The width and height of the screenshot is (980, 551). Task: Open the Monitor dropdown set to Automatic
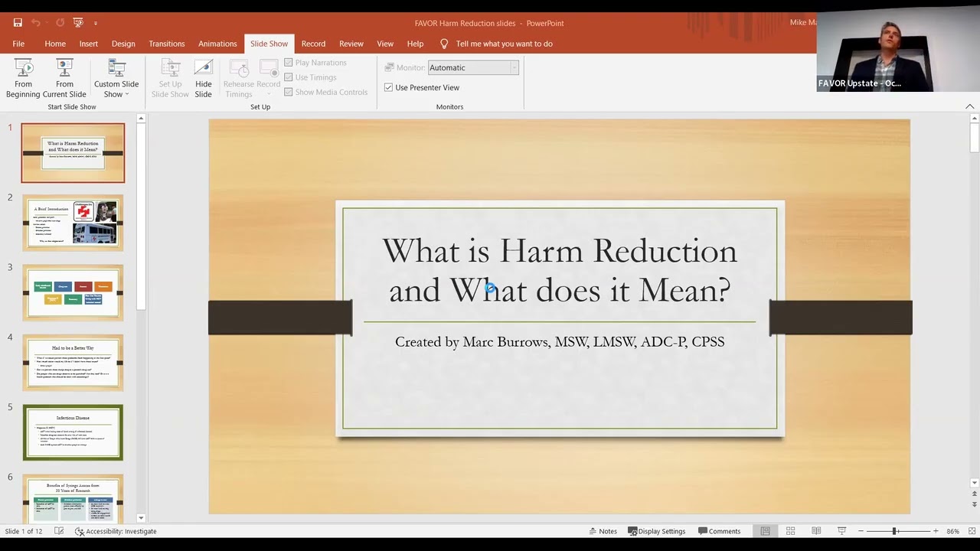point(473,67)
